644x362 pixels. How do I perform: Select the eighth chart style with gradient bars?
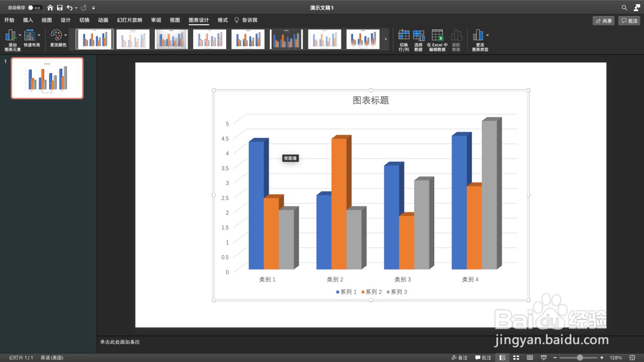point(363,39)
